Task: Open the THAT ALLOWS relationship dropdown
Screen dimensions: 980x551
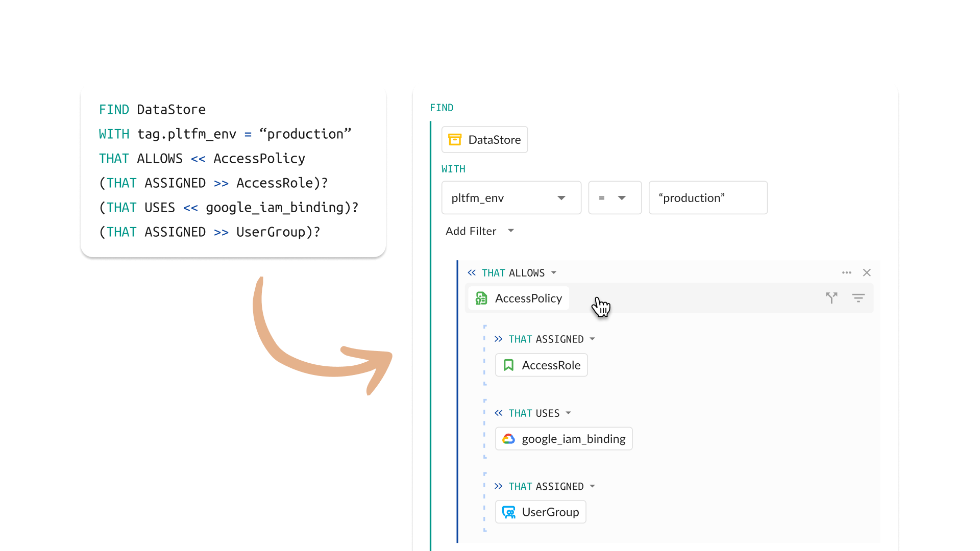Action: [554, 273]
